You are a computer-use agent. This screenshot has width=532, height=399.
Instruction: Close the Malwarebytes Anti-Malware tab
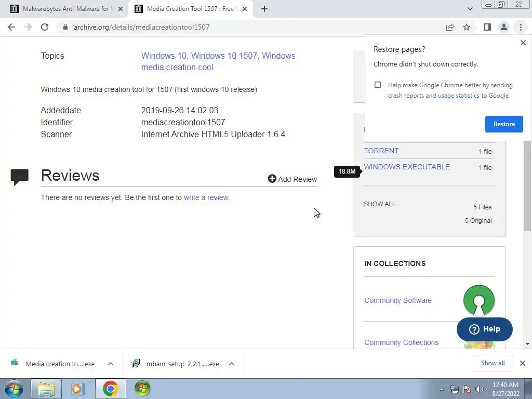(121, 9)
